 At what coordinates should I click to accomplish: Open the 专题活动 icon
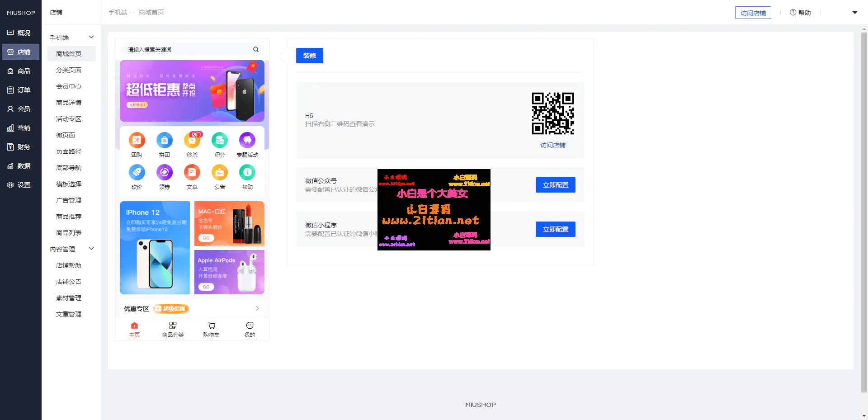[x=247, y=141]
